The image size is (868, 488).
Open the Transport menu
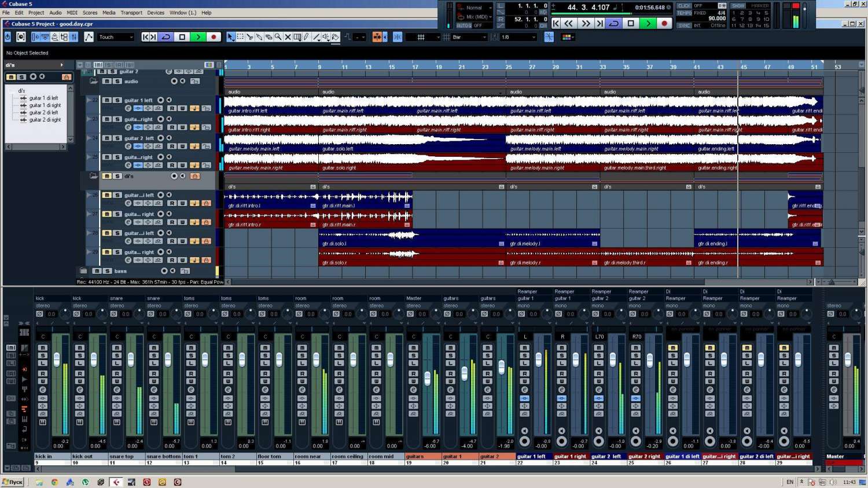[x=131, y=13]
